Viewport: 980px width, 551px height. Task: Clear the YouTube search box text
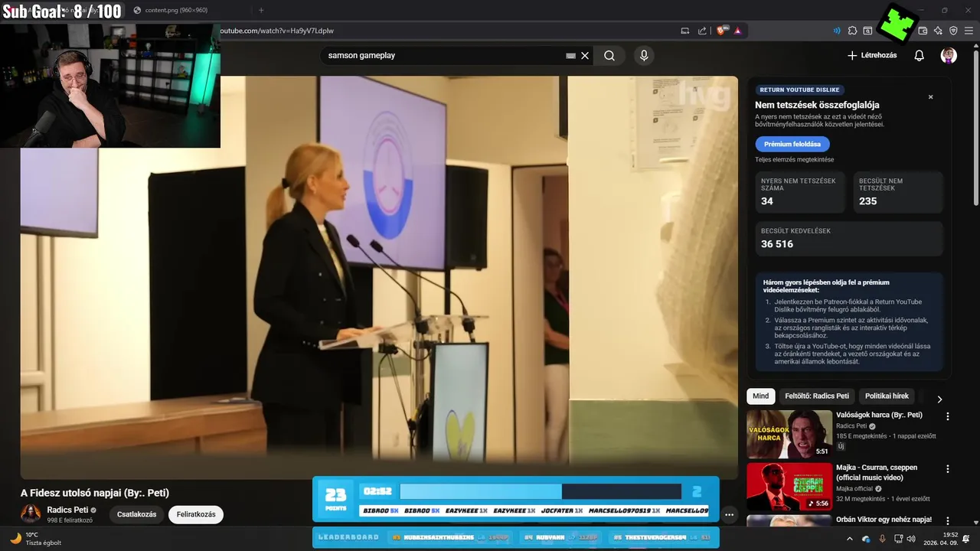click(585, 56)
